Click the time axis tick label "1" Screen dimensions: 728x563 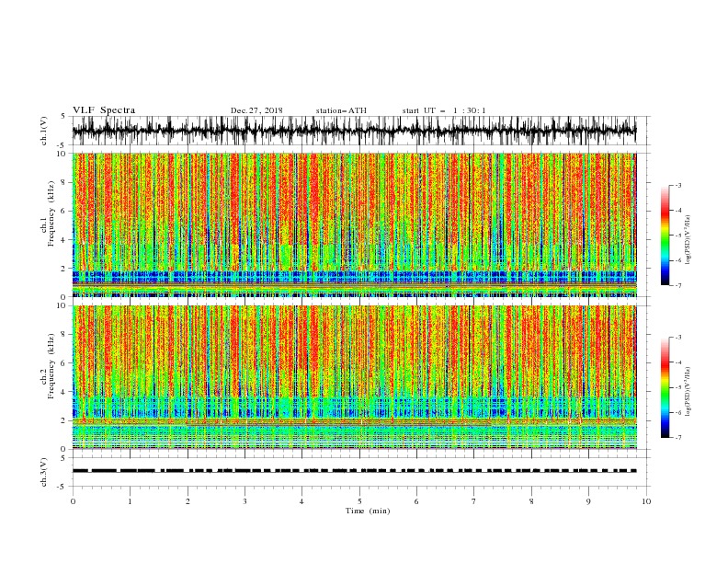(x=130, y=501)
